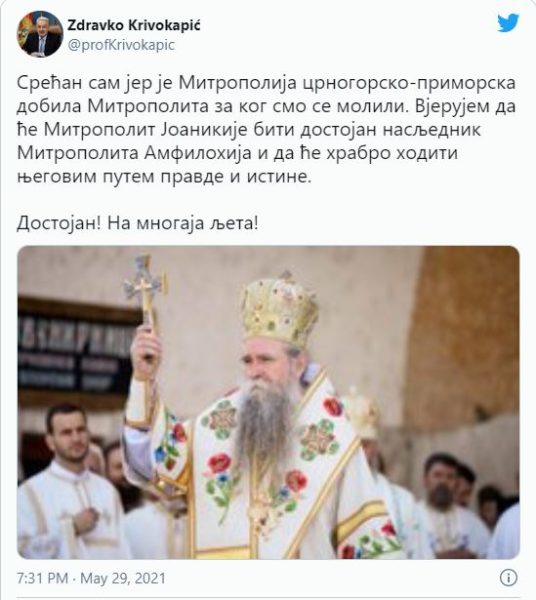Click the golden mitre in the photo
This screenshot has width=536, height=600.
(x=280, y=307)
